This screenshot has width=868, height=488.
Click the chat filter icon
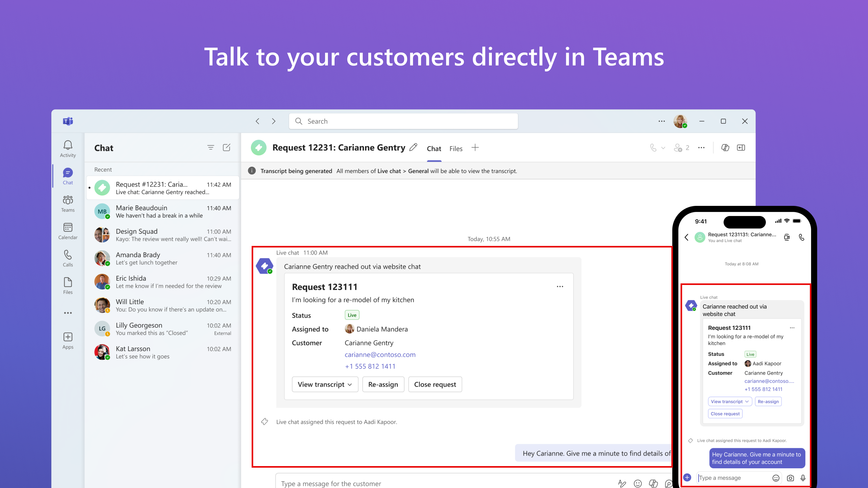click(211, 148)
